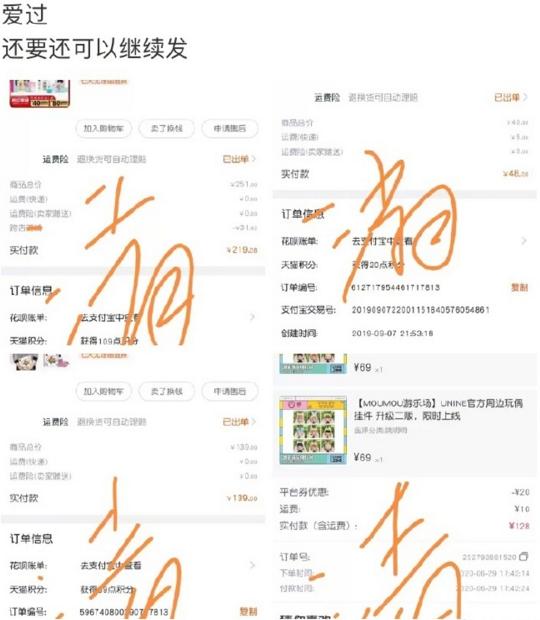Copy order number 612717954461717813 via 复制
This screenshot has height=620, width=540.
(x=519, y=287)
